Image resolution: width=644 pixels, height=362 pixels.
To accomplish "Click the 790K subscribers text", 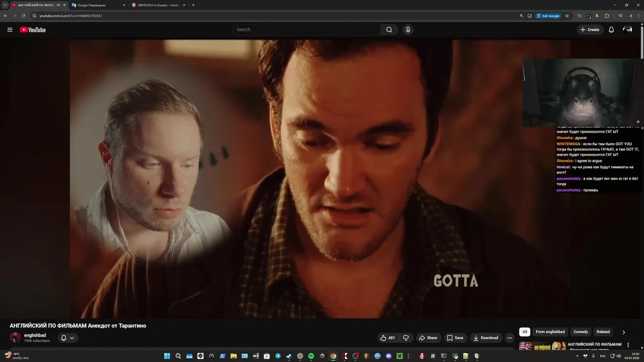I will [37, 341].
